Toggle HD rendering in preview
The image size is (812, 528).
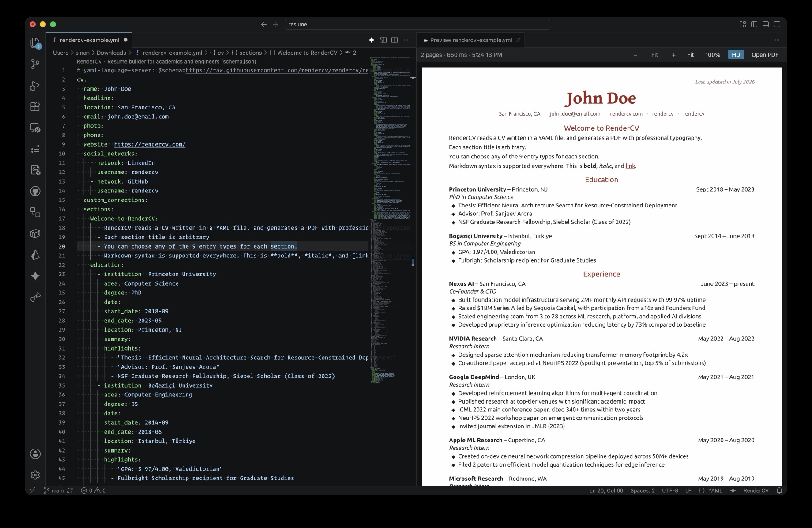pos(736,55)
